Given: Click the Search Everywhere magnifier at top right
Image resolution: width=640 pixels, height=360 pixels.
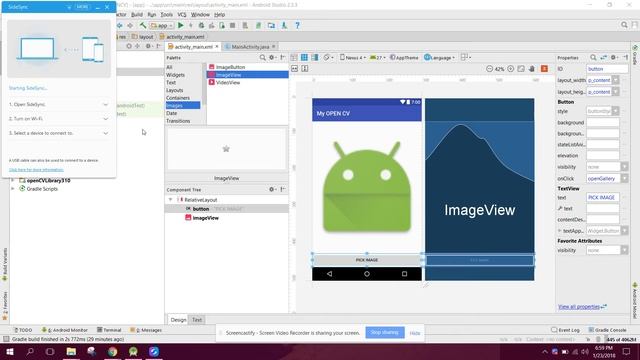Looking at the screenshot, I should pyautogui.click(x=624, y=25).
